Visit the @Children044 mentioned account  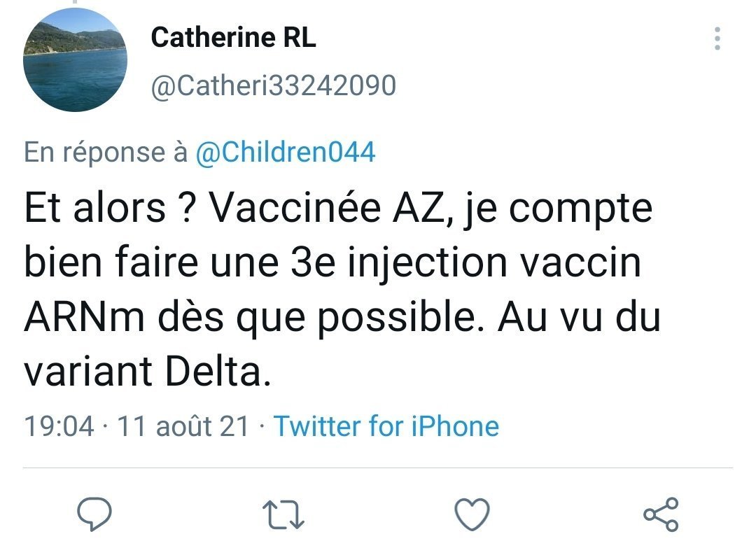(x=284, y=152)
